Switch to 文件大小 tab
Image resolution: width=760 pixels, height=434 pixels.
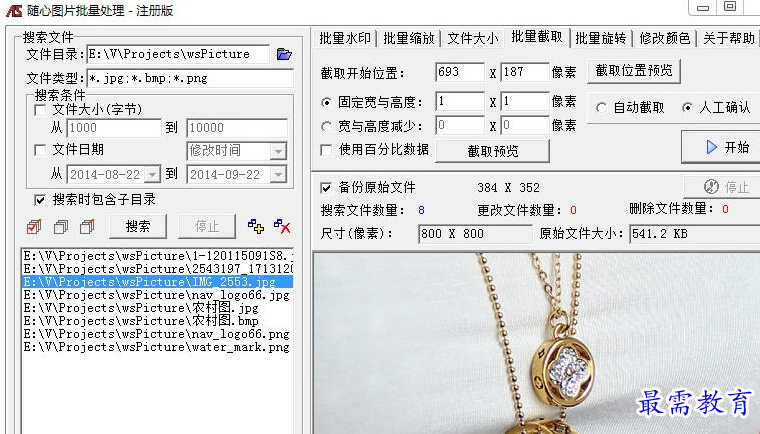[x=473, y=38]
